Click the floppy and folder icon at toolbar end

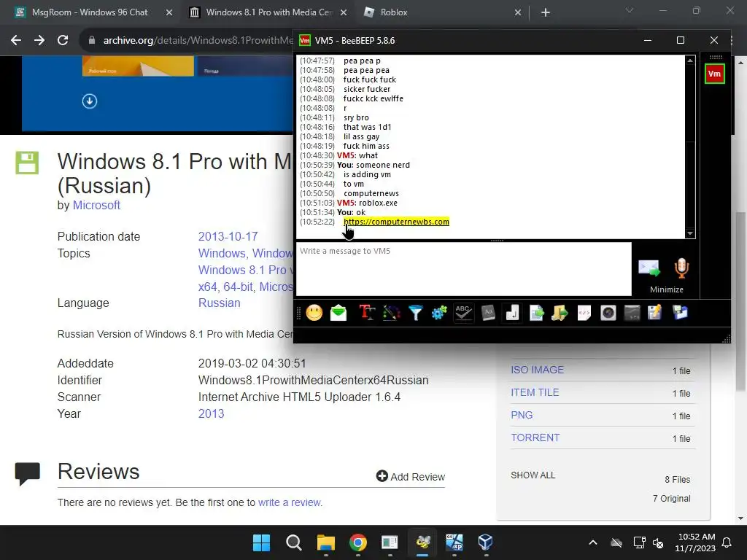[x=680, y=313]
